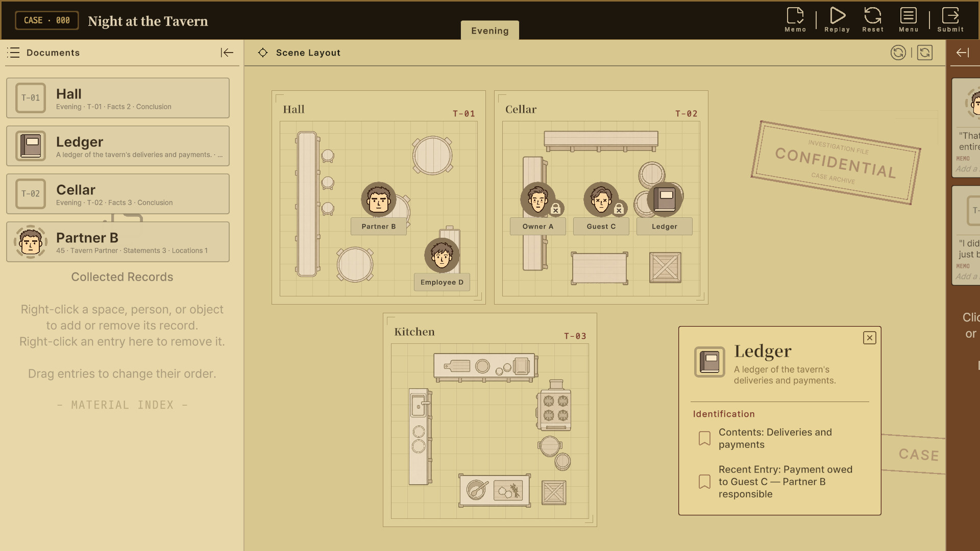Open the Ledger document card
The image size is (980, 551).
[x=118, y=146]
